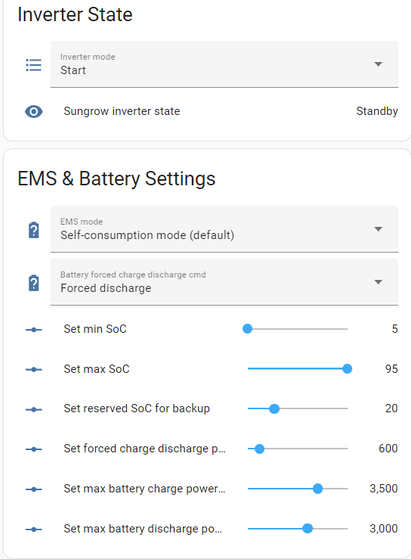
Task: Click the battery icon next to EMS mode
Action: click(x=34, y=230)
